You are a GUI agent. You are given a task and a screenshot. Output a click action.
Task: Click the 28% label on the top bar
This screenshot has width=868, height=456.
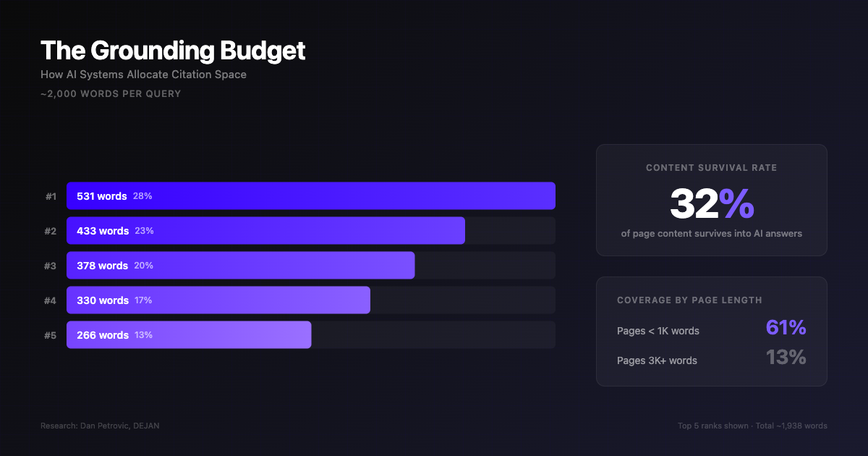(x=142, y=195)
